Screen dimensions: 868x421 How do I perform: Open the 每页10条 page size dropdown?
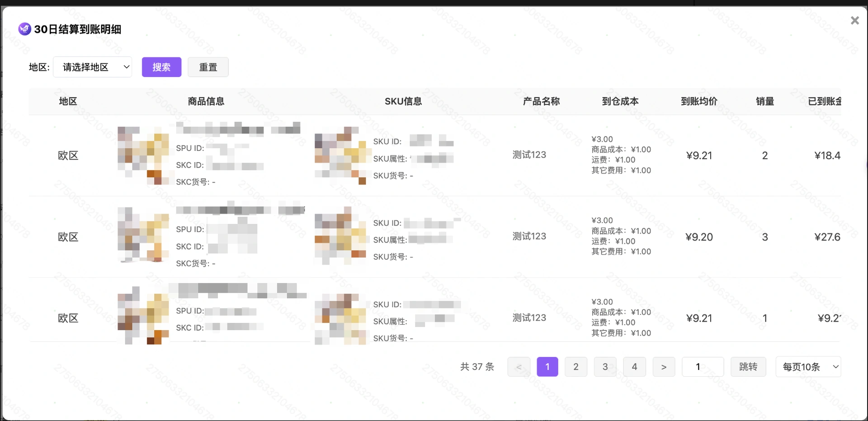(808, 367)
